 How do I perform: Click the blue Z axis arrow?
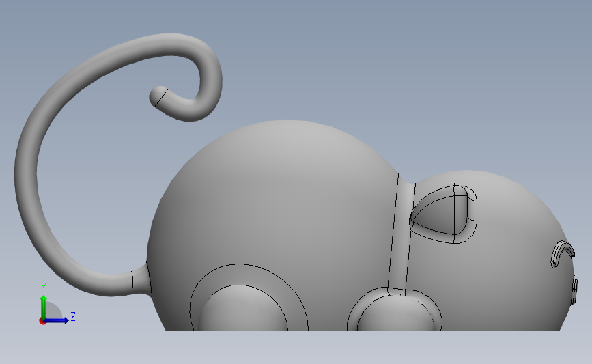[x=57, y=321]
